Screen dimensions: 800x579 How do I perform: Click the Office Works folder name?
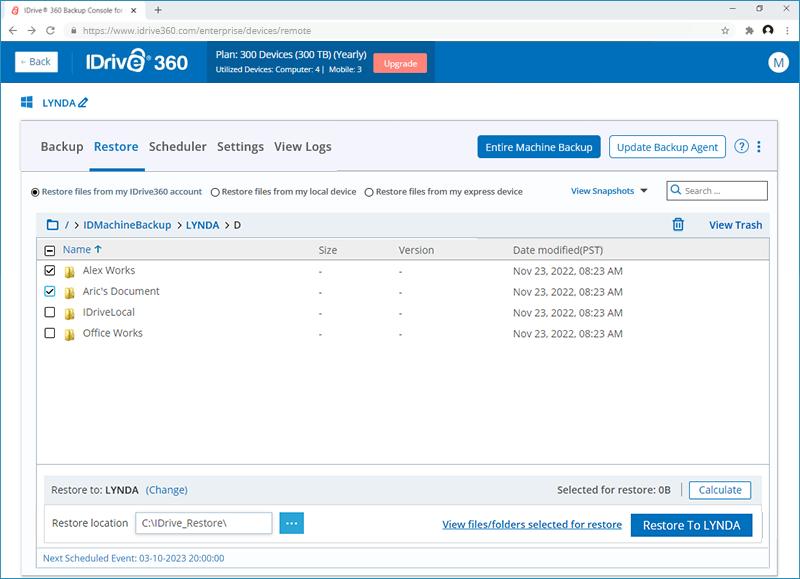coord(113,333)
